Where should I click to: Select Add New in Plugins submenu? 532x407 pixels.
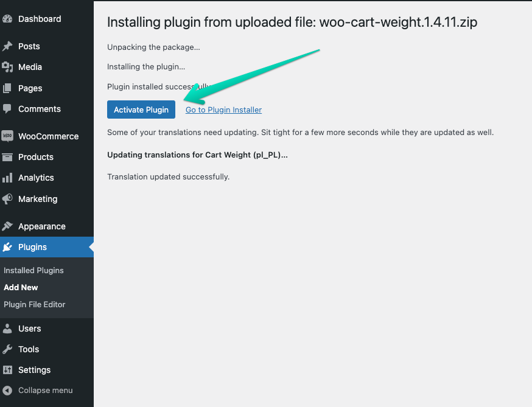coord(21,287)
